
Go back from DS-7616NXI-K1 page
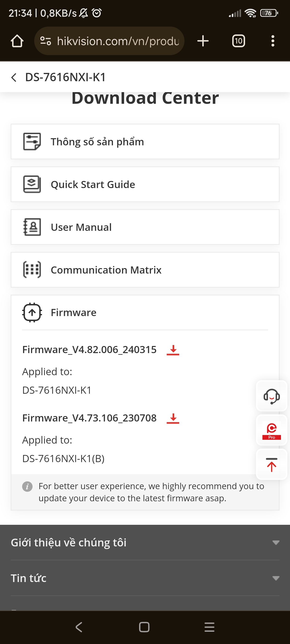(x=14, y=77)
